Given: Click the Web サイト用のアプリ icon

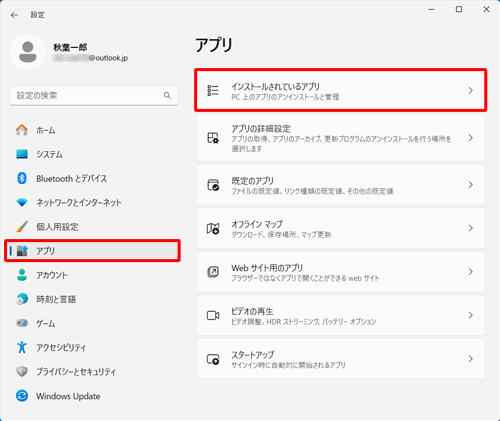Looking at the screenshot, I should 213,272.
